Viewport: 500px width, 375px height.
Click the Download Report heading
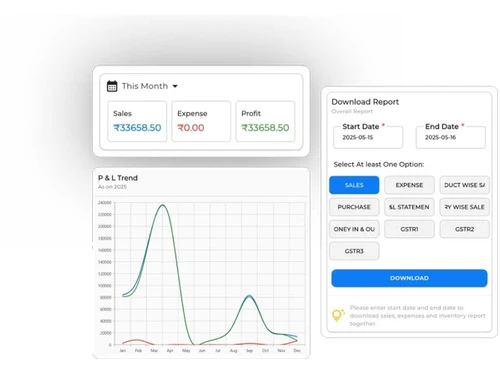[365, 102]
